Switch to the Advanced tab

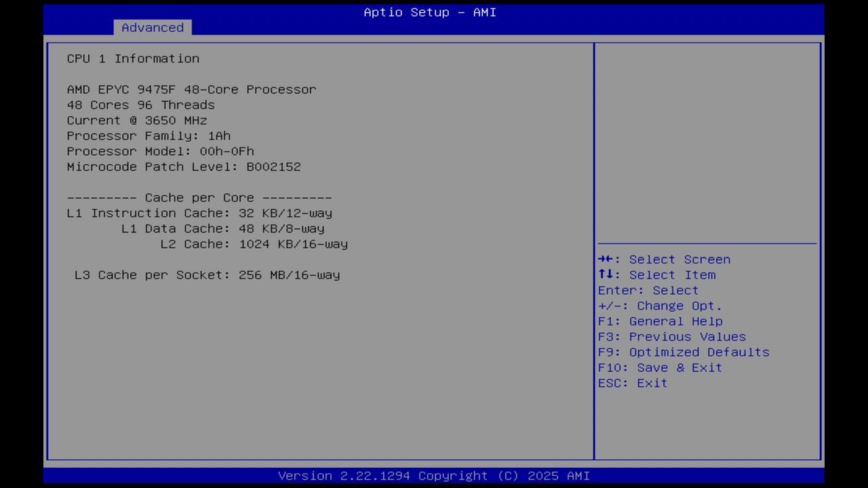point(152,27)
